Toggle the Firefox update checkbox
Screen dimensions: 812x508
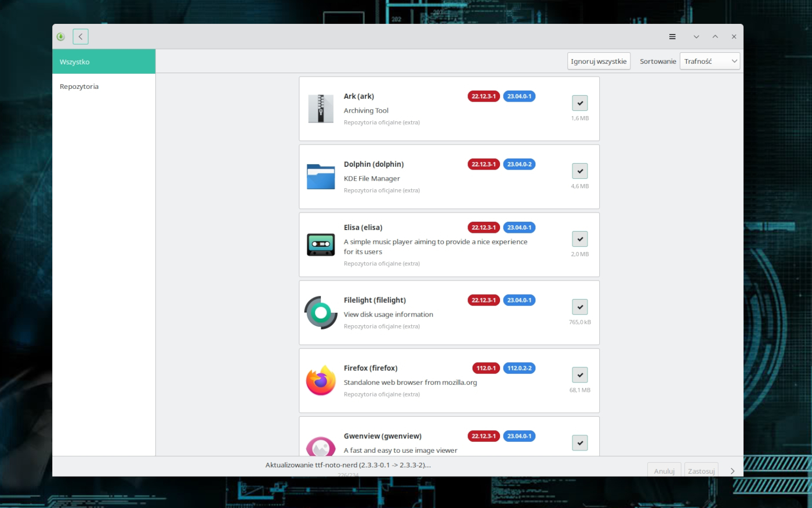[580, 375]
